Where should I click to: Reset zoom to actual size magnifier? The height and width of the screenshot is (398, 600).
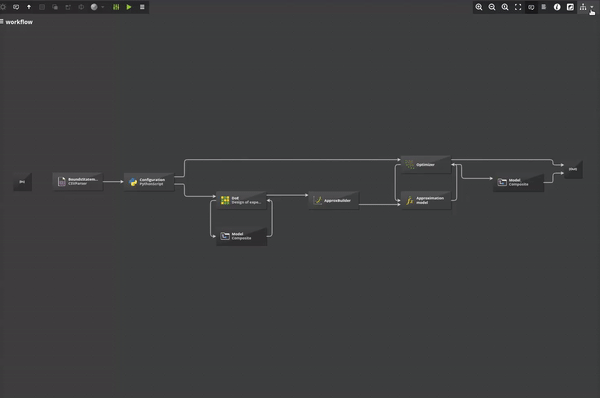pos(505,7)
